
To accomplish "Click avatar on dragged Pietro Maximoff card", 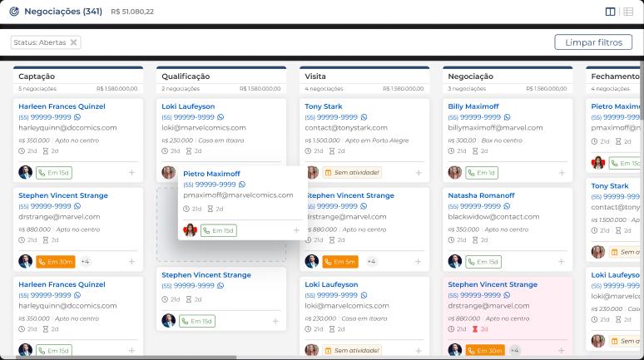I will [190, 230].
